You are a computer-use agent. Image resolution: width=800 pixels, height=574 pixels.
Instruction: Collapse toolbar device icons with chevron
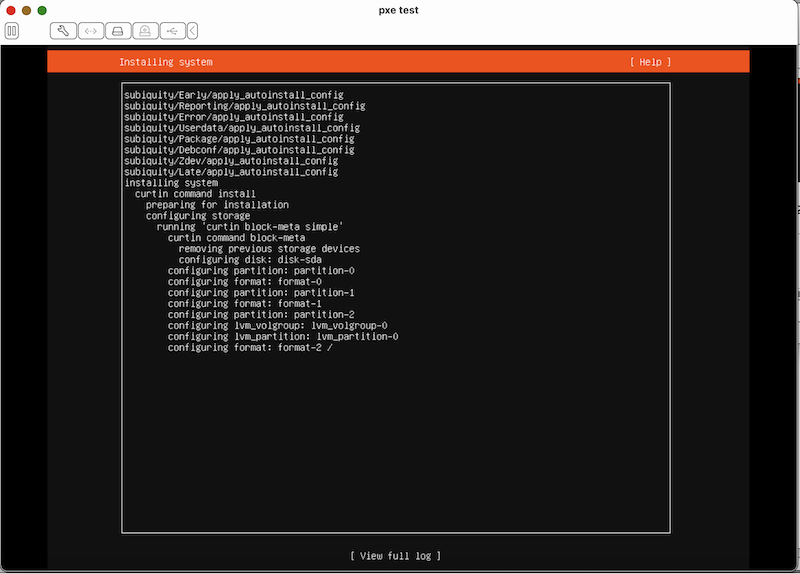tap(192, 31)
